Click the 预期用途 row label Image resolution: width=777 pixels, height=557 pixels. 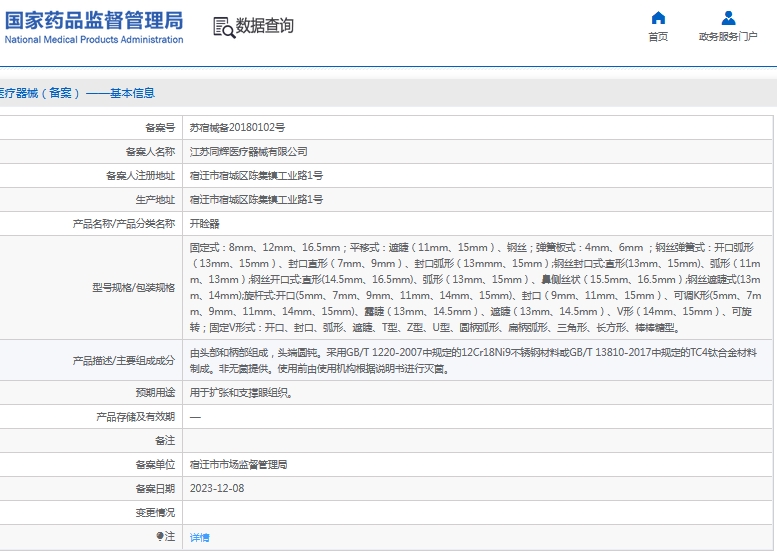[155, 393]
